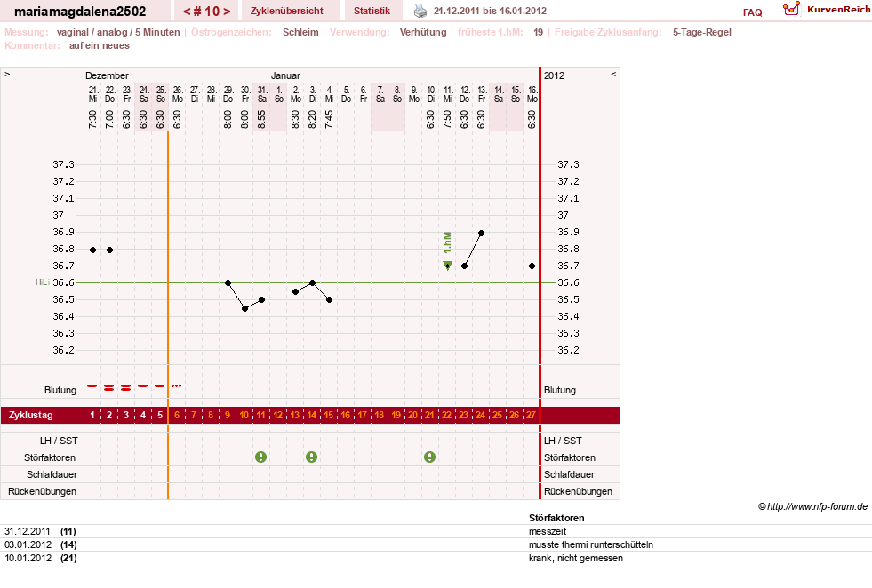The image size is (872, 588).
Task: Click the temperature point on 3. Di
Action: pos(313,282)
